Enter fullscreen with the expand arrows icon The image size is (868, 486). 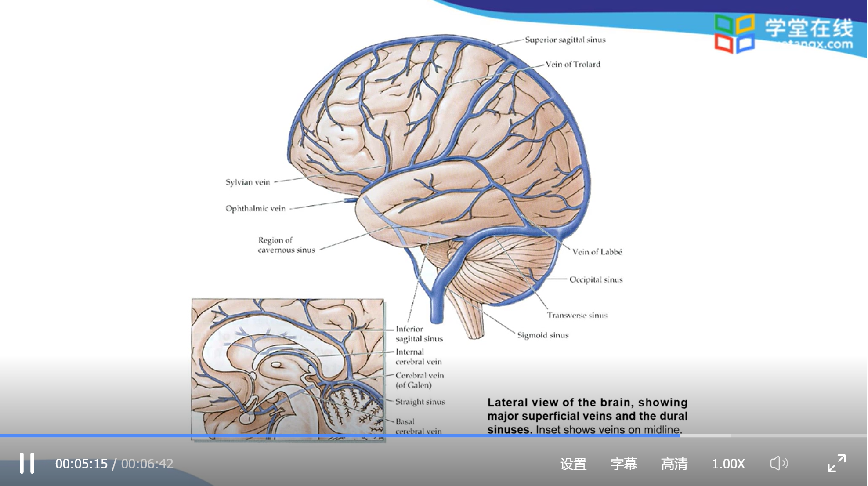coord(836,463)
